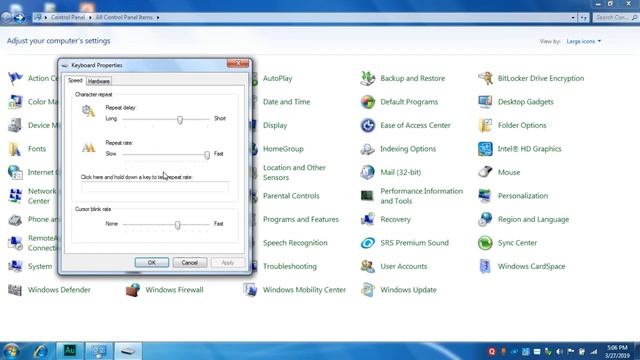Image resolution: width=640 pixels, height=360 pixels.
Task: Open the HomeGroup link
Action: (283, 149)
